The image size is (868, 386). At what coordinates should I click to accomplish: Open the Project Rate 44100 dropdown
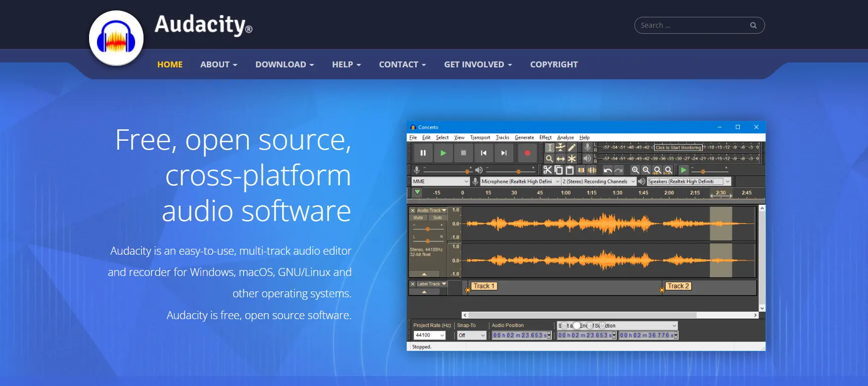pos(430,335)
